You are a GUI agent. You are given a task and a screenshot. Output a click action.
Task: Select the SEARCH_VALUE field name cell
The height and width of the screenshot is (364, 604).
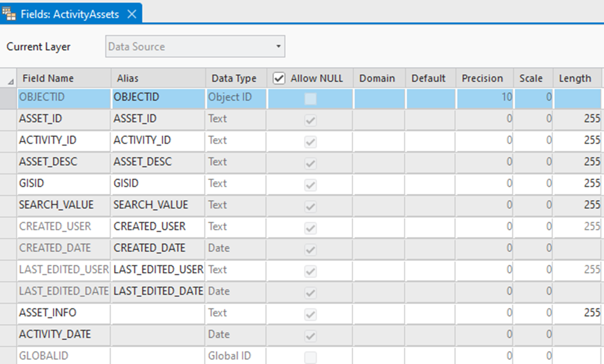63,206
